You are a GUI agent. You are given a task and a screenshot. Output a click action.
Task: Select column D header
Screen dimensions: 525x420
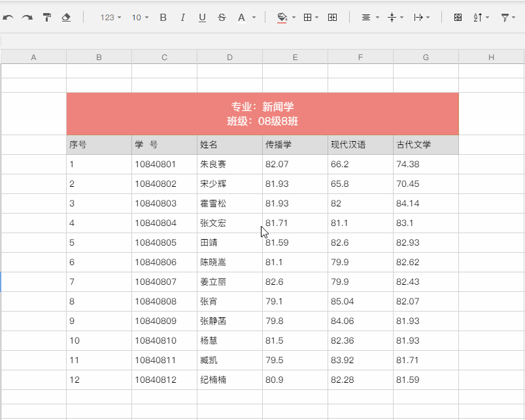(x=229, y=56)
